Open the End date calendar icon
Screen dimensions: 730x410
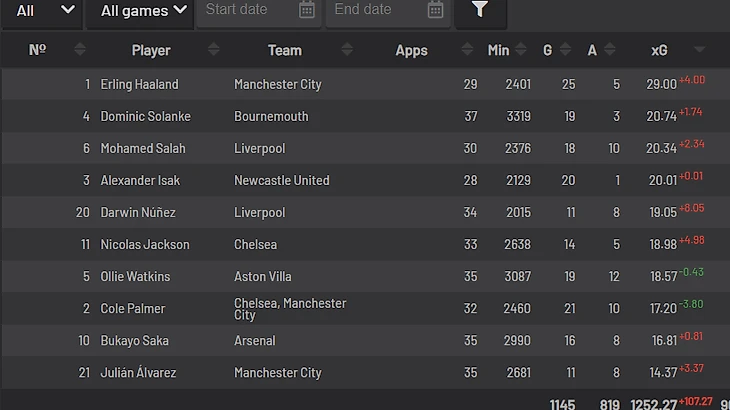point(435,10)
